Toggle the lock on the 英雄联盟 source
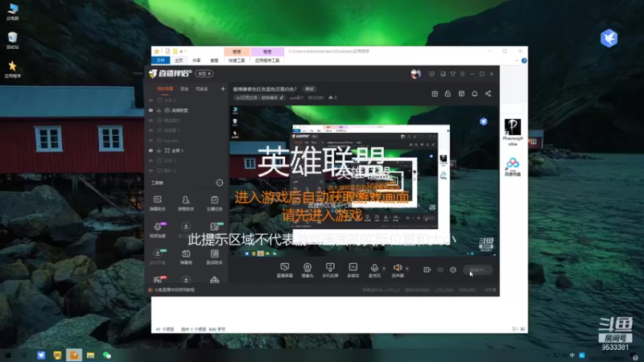Viewport: 644px width, 362px height. [159, 110]
